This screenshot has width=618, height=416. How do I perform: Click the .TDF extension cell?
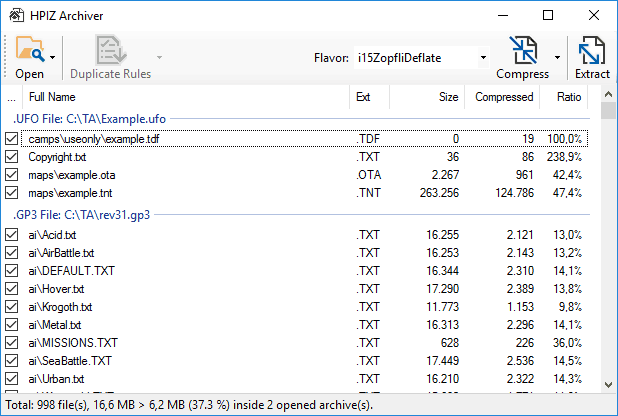point(368,139)
